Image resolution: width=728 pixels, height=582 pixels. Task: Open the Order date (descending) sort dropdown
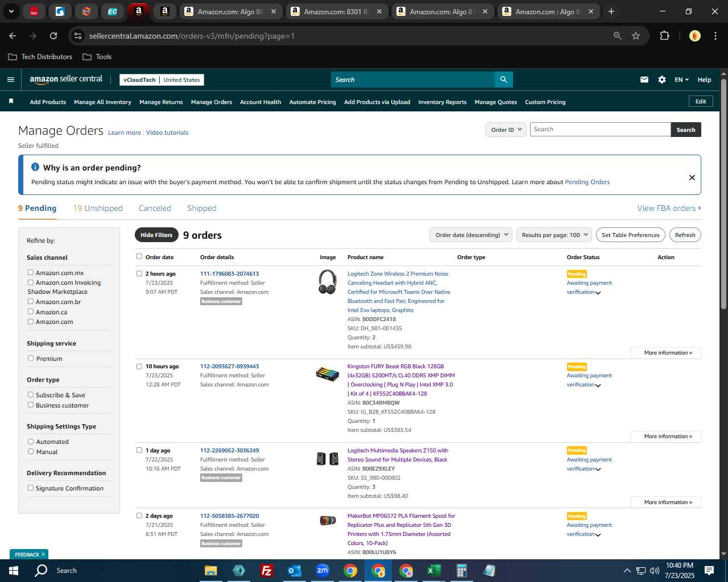(x=471, y=235)
